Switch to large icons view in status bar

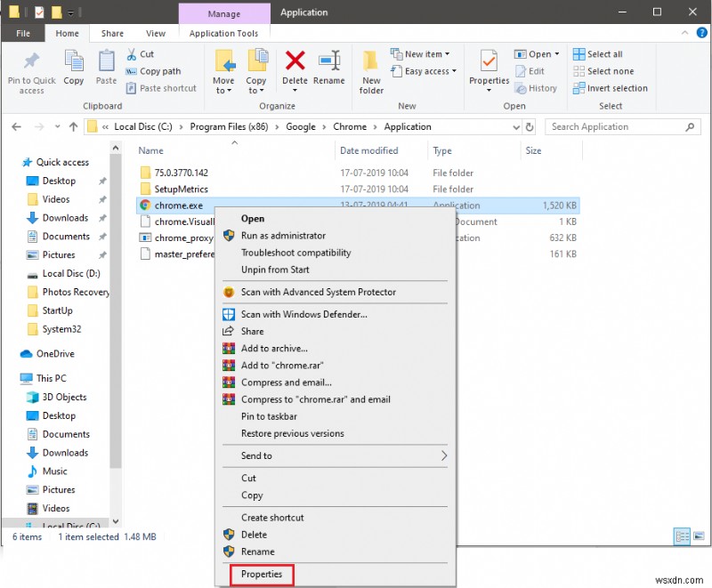coord(697,536)
